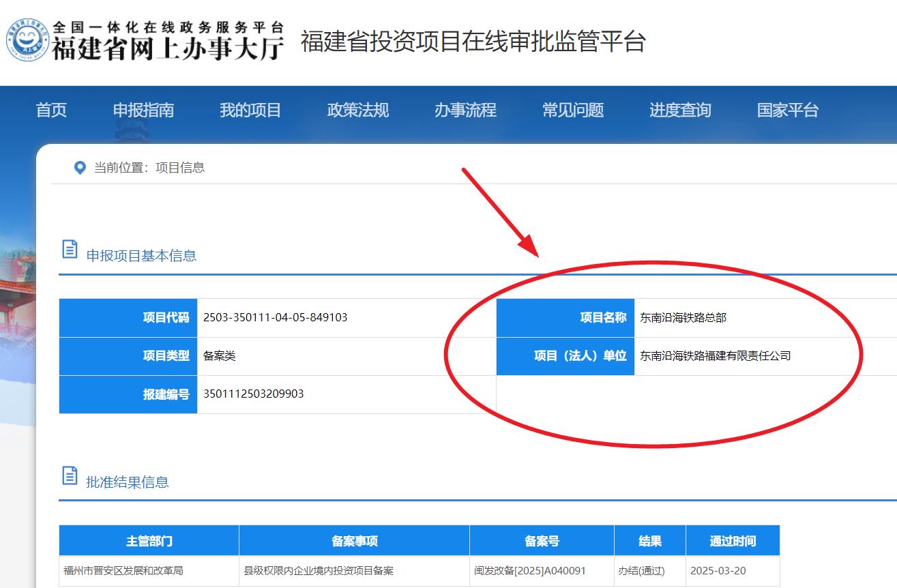Click the 福建省投资项目在线审批监管平台 title
This screenshot has height=588, width=897.
(473, 42)
